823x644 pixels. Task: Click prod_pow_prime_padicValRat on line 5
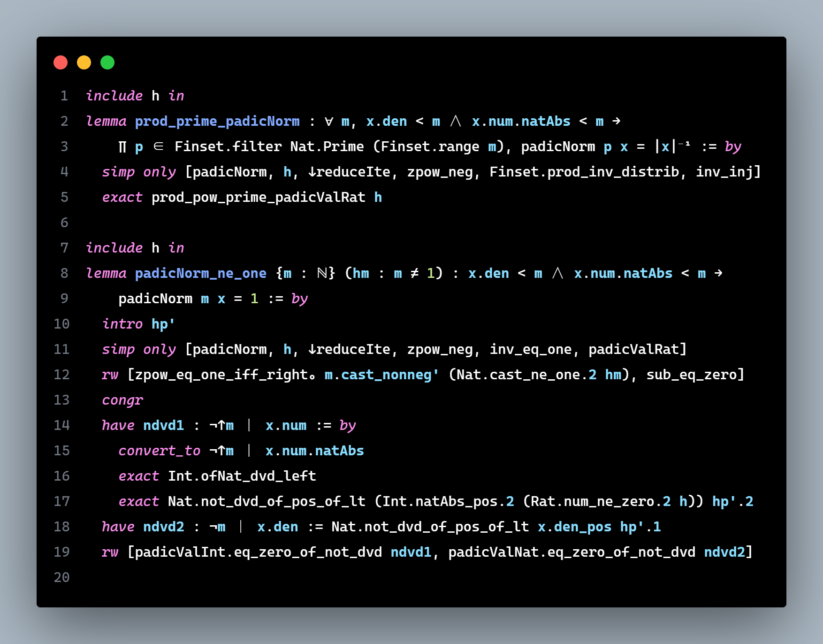click(259, 198)
